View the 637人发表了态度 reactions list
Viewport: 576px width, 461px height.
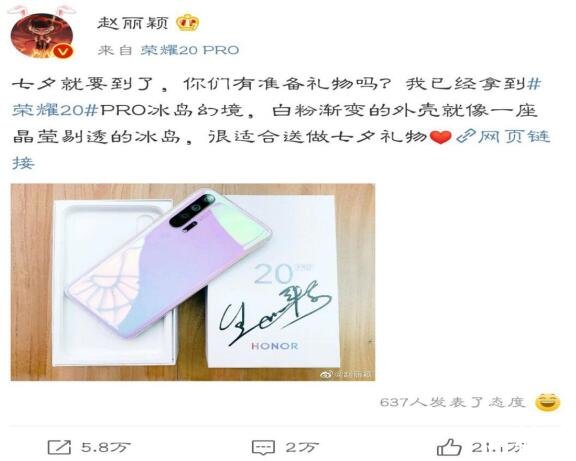click(451, 402)
